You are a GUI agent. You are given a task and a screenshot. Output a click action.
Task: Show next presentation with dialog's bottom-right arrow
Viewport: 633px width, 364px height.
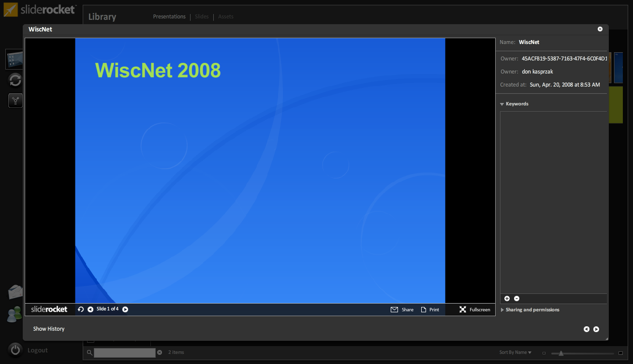click(x=596, y=329)
